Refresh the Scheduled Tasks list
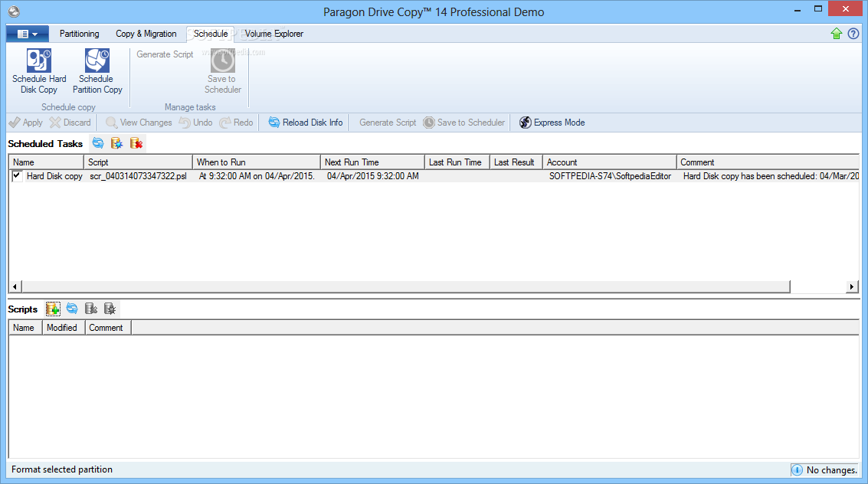Viewport: 868px width, 484px height. [98, 143]
